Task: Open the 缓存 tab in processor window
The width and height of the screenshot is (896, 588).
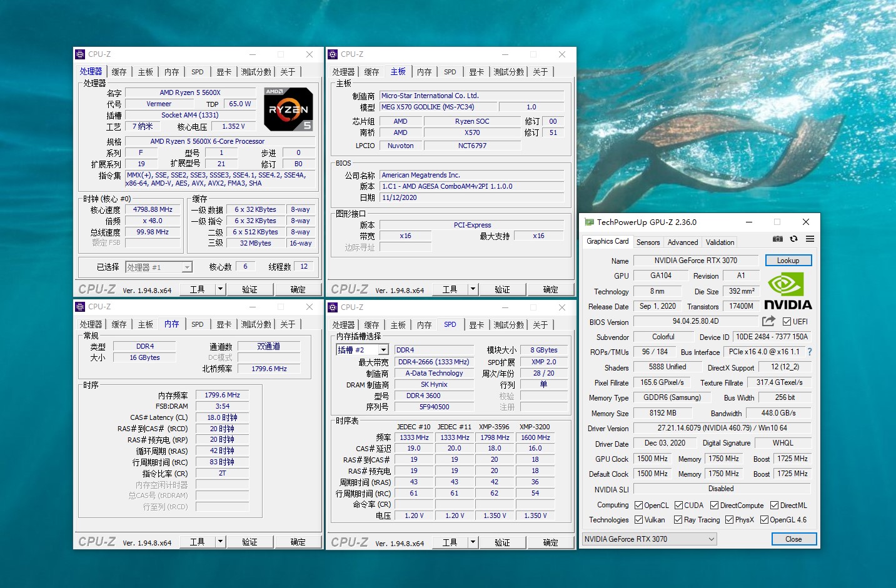Action: (119, 72)
